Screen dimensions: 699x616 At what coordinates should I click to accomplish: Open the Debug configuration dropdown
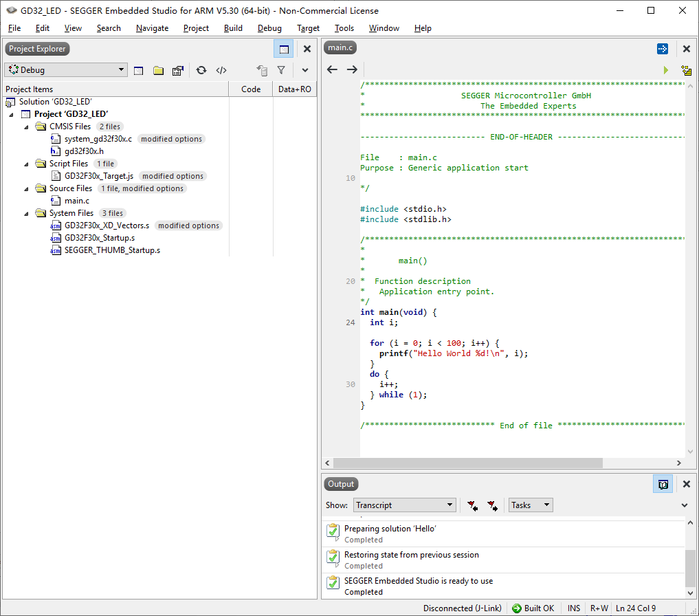65,69
